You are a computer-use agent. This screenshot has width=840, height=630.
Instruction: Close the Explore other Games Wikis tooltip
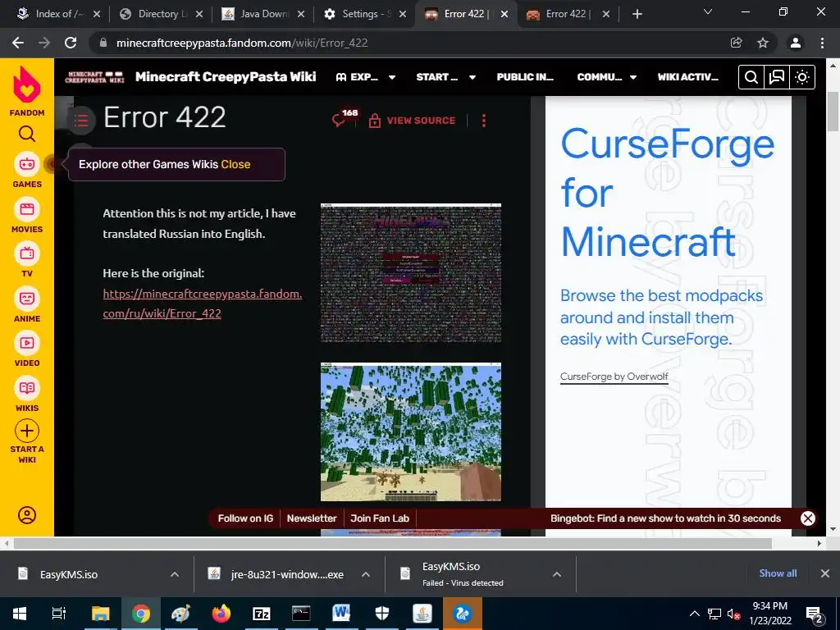[x=235, y=164]
